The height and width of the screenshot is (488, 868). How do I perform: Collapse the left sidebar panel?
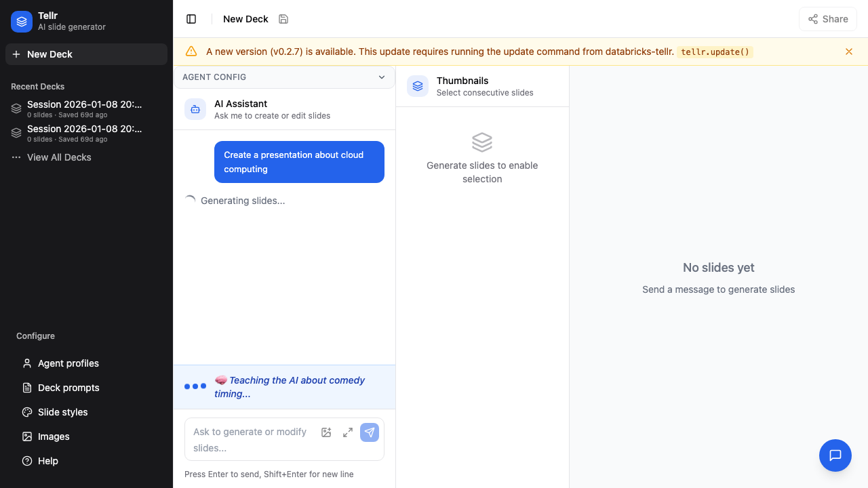point(191,19)
